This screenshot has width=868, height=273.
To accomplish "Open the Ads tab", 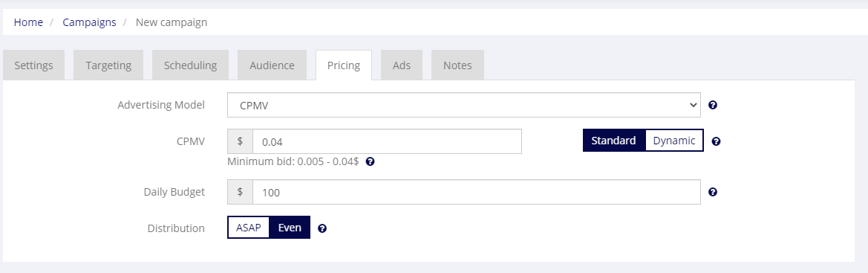I will pos(402,65).
